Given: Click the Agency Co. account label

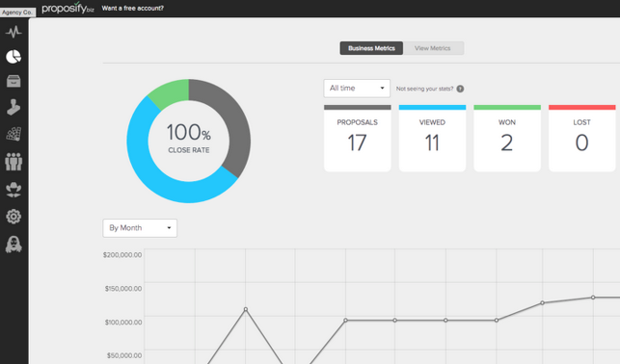Looking at the screenshot, I should point(17,13).
